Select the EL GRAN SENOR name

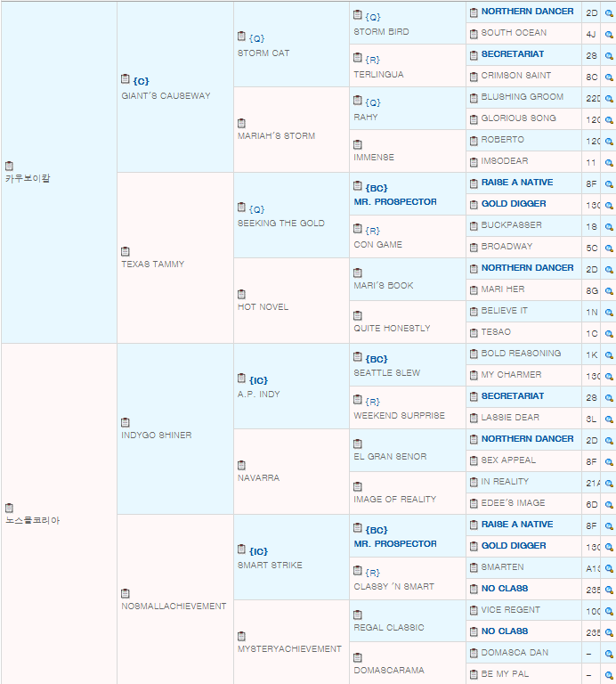click(x=390, y=457)
